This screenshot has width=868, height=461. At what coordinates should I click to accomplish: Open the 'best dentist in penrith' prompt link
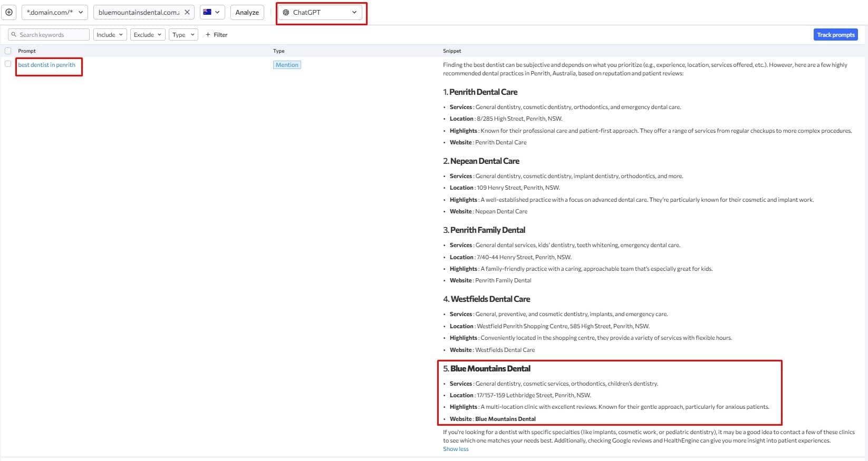click(x=47, y=65)
